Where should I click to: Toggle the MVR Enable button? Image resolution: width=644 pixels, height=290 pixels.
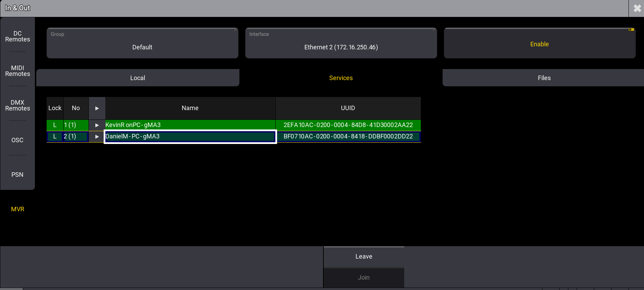pyautogui.click(x=539, y=43)
